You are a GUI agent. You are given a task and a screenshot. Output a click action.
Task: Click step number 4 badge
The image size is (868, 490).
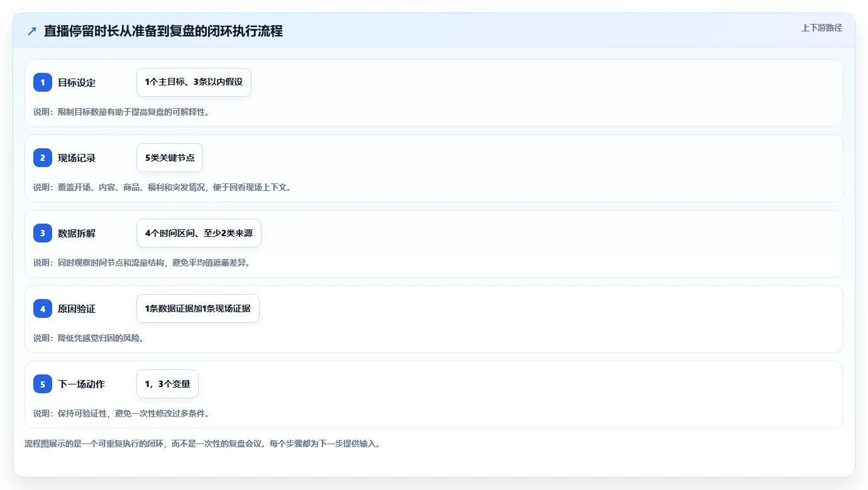43,308
